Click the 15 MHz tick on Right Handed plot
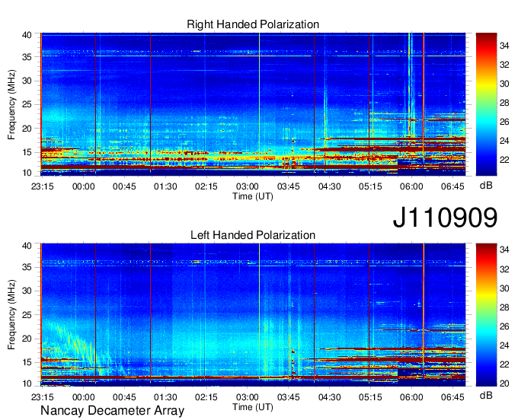This screenshot has height=420, width=518. [27, 152]
